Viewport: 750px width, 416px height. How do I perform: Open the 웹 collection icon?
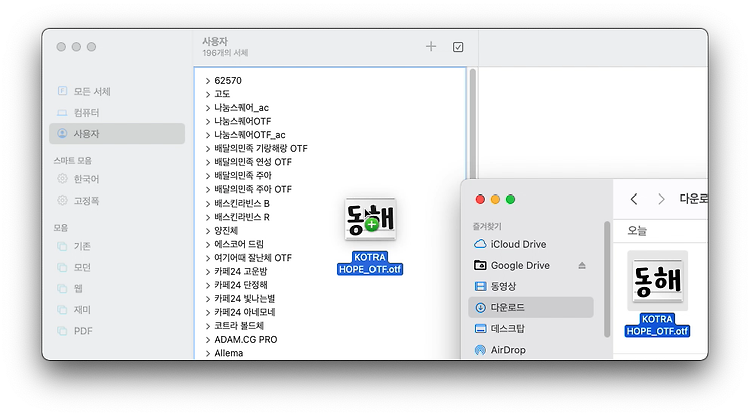(62, 288)
